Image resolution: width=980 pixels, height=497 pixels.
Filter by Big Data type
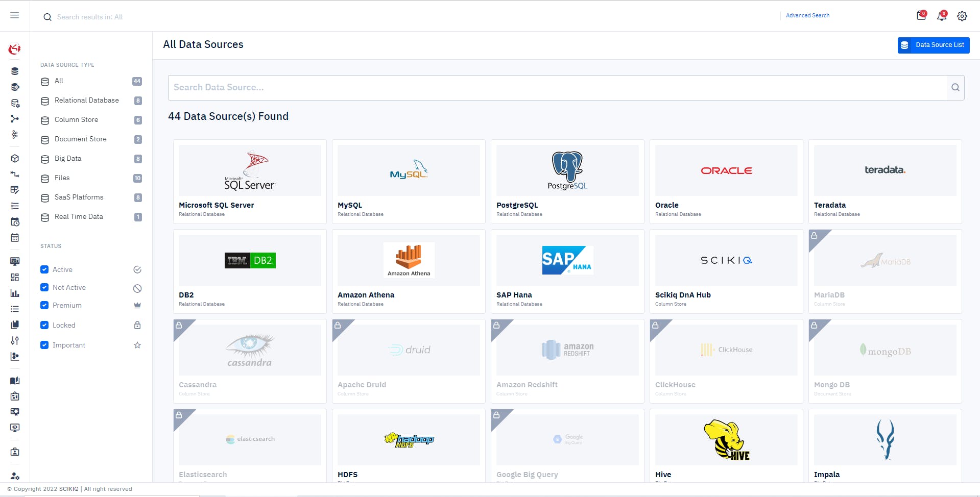pyautogui.click(x=91, y=159)
